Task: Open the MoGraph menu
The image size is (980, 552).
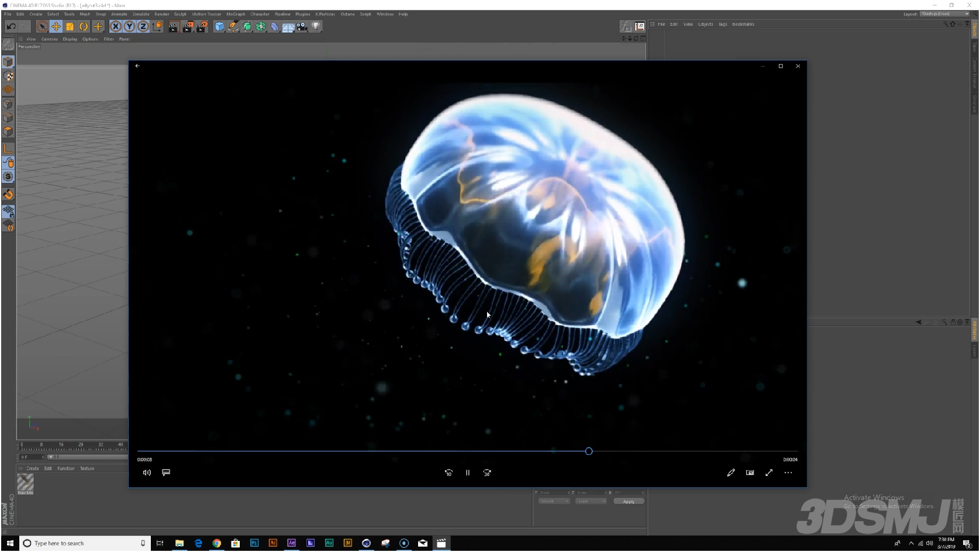Action: [236, 14]
